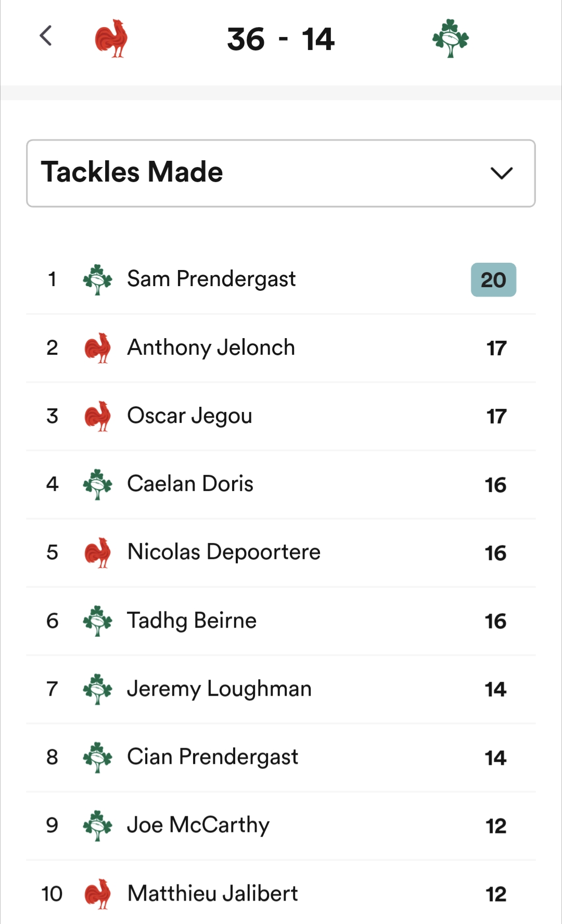Click rooster icon beside Matthieu Jalibert
Viewport: 562px width, 924px height.
tap(97, 893)
